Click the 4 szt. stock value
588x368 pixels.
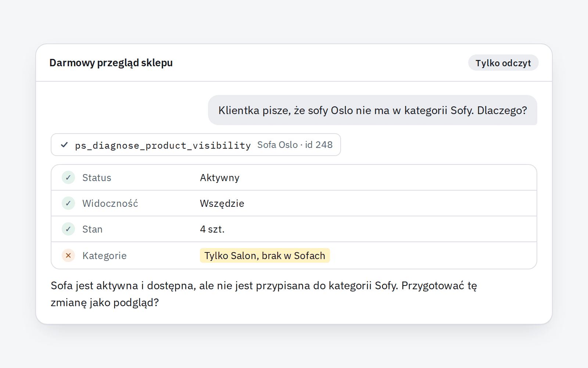click(x=212, y=229)
